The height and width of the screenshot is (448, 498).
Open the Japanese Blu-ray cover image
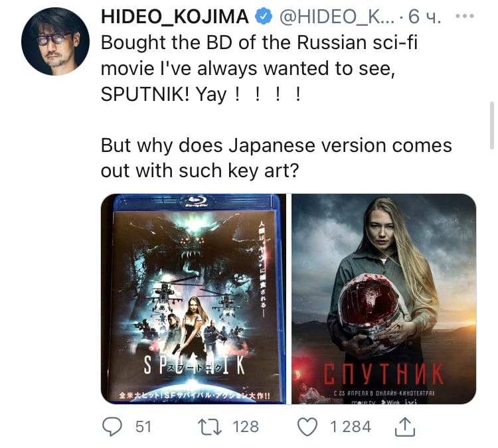pos(193,299)
